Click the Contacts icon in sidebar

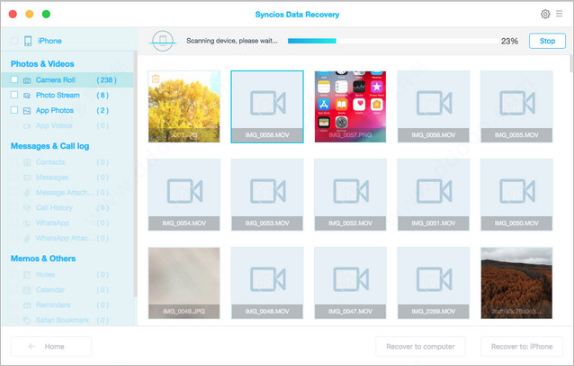pos(27,163)
